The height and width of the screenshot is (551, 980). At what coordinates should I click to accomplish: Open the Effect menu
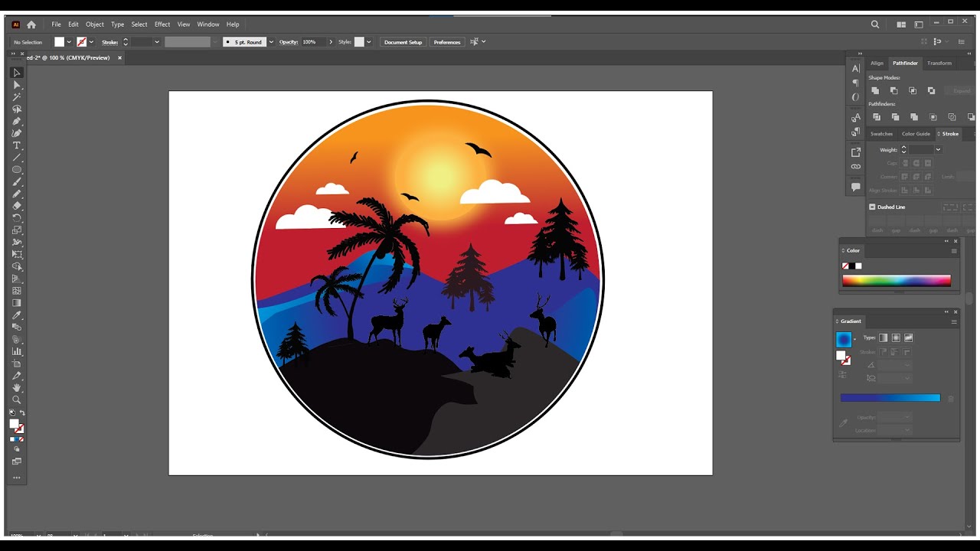click(162, 24)
